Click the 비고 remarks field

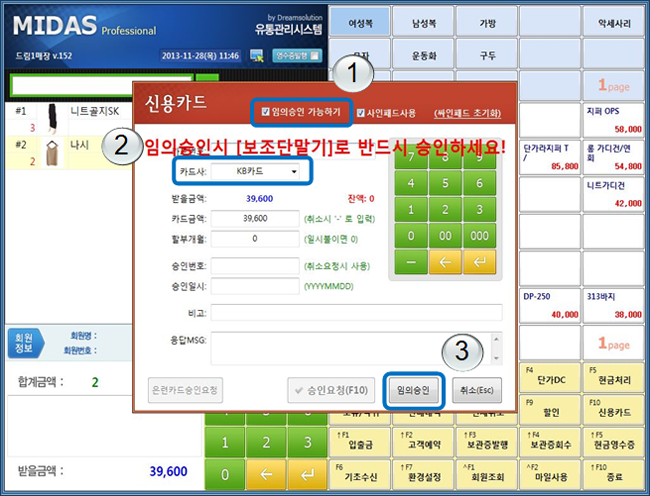pyautogui.click(x=357, y=312)
